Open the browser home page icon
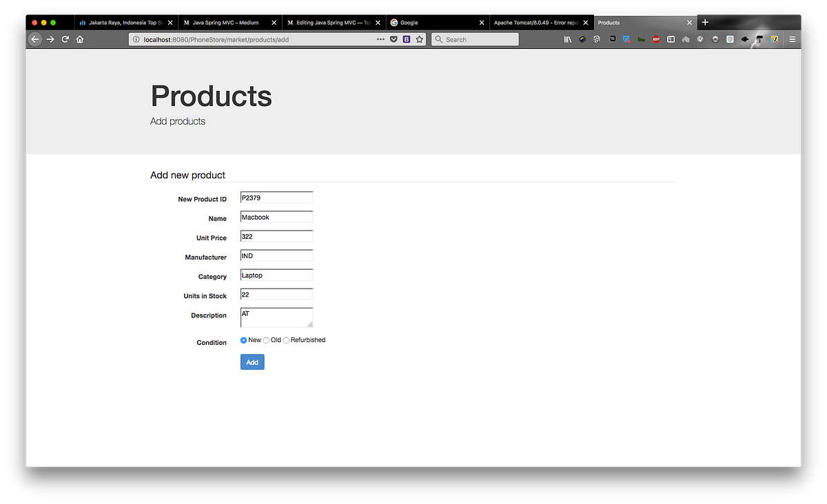Image resolution: width=827 pixels, height=504 pixels. (x=80, y=39)
